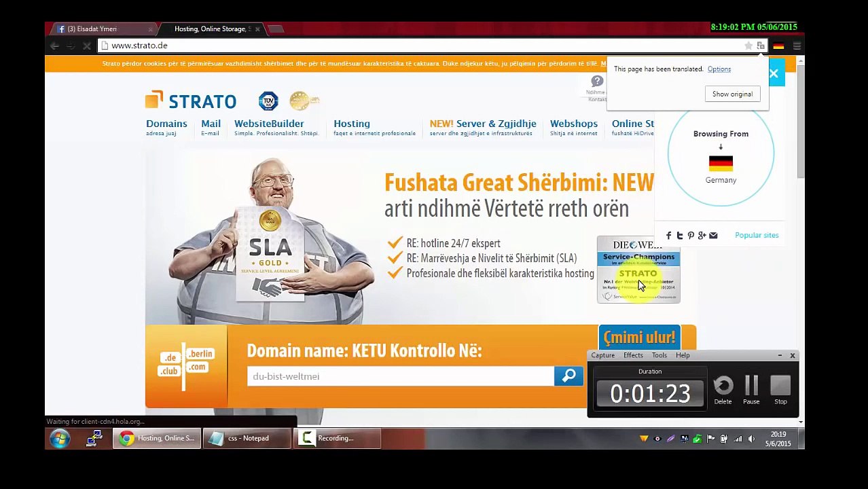Click the TÜV certification badge
Image resolution: width=868 pixels, height=489 pixels.
click(x=268, y=101)
